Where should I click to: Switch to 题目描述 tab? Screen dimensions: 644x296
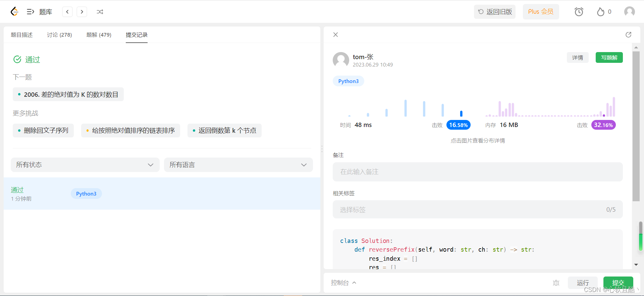click(x=22, y=35)
